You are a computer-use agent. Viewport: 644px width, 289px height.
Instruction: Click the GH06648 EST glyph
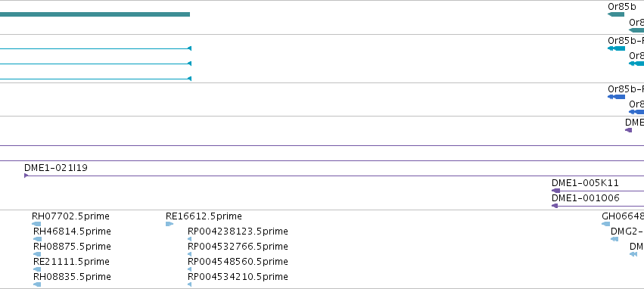tap(606, 224)
